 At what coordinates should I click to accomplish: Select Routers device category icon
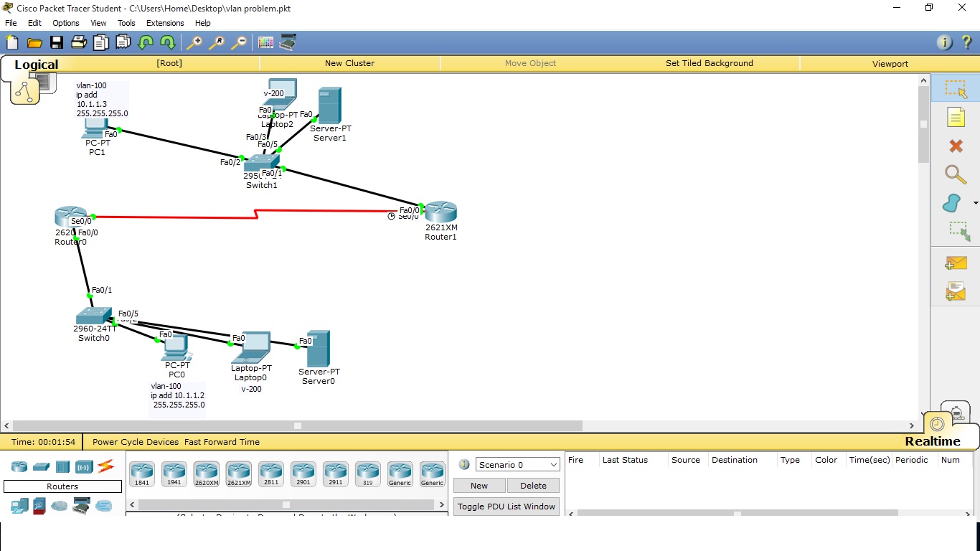tap(19, 467)
